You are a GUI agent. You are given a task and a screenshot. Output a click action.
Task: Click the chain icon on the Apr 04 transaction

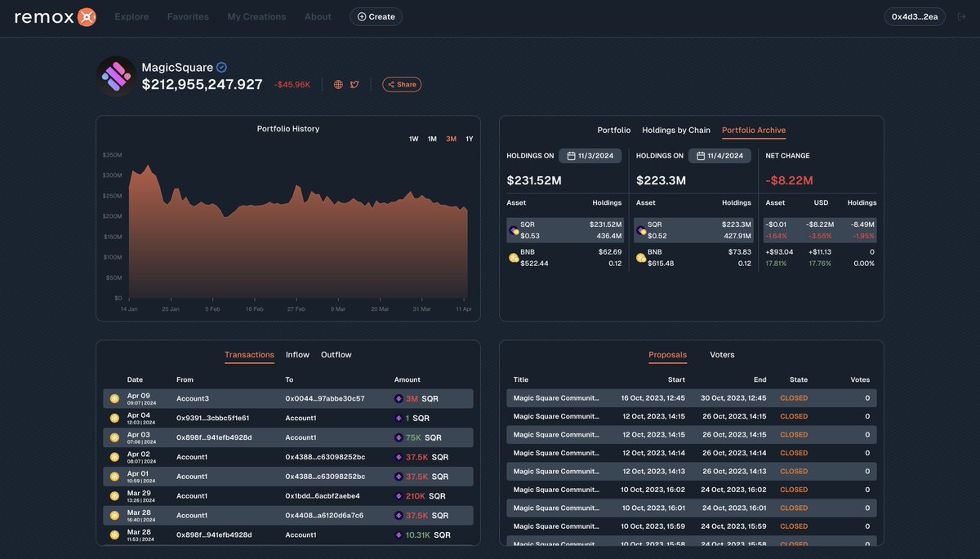[x=115, y=418]
